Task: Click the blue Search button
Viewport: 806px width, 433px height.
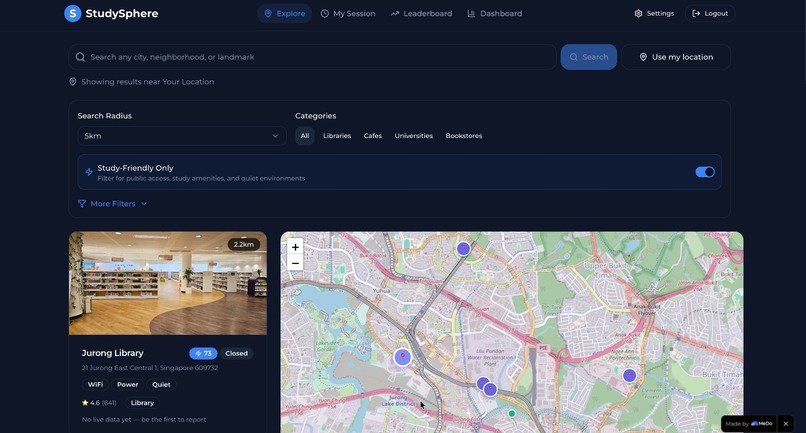Action: click(589, 57)
